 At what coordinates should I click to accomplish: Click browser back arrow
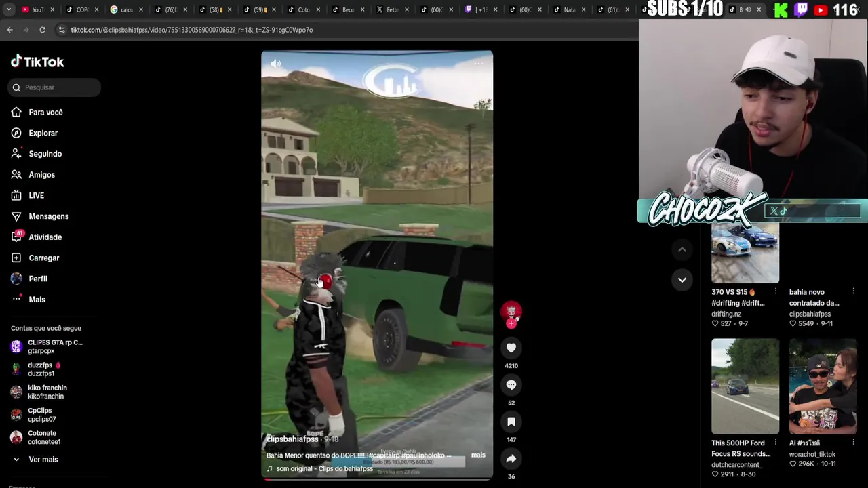10,30
